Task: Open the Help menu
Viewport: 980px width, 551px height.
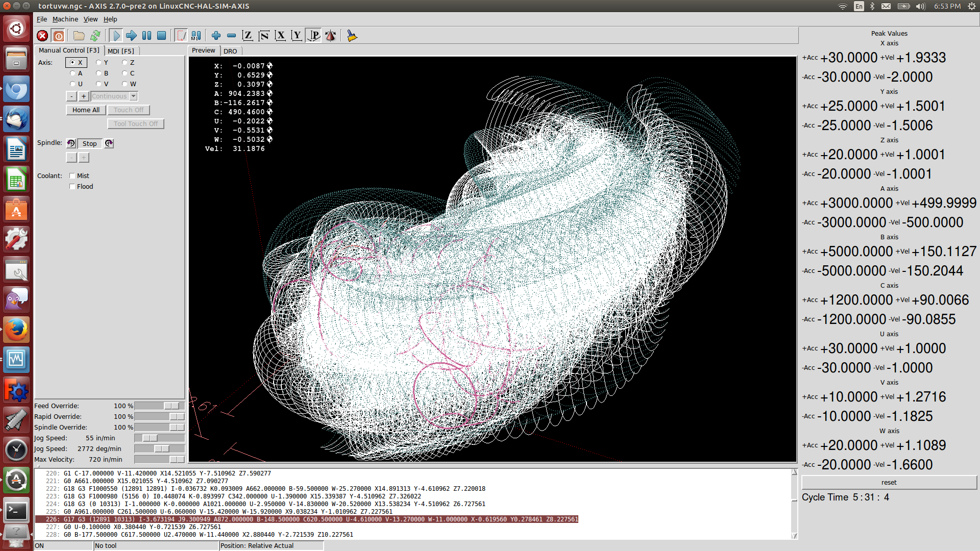Action: tap(110, 19)
